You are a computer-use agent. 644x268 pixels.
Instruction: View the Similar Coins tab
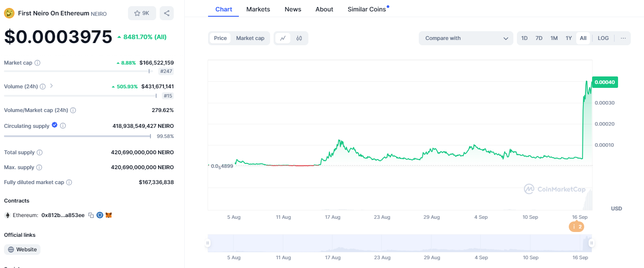coord(367,9)
